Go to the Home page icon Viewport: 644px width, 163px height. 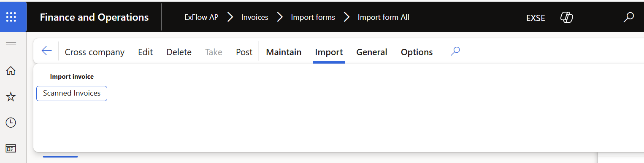(x=11, y=71)
